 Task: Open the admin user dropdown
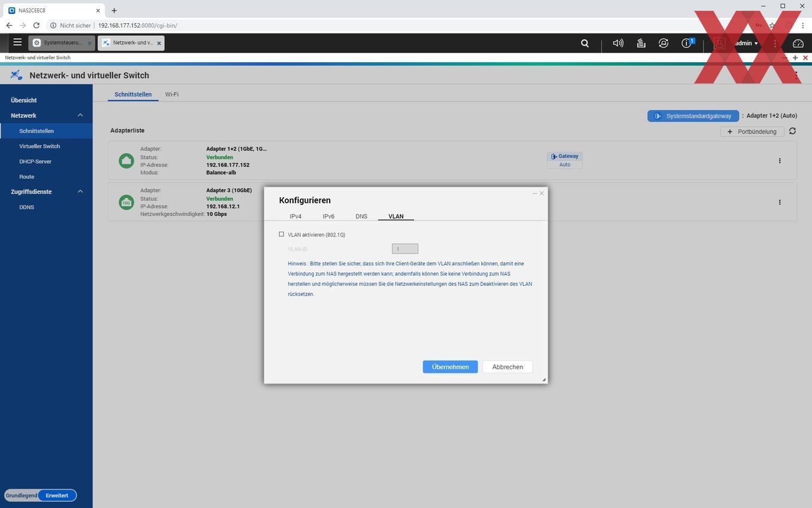point(746,43)
